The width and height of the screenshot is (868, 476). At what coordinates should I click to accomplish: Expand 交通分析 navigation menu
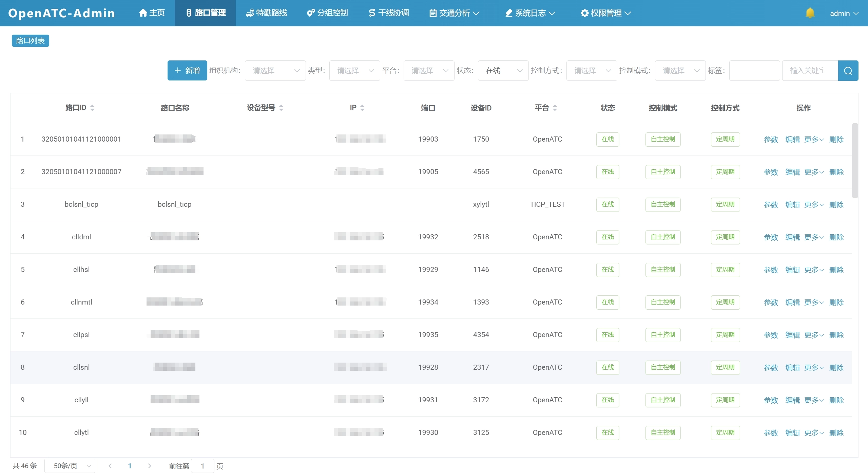click(454, 13)
